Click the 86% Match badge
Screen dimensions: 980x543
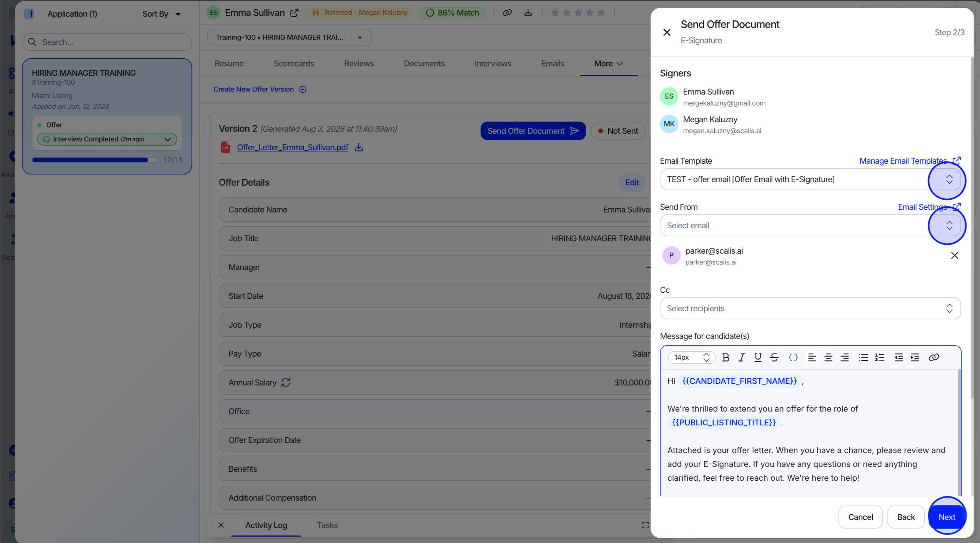click(x=453, y=13)
